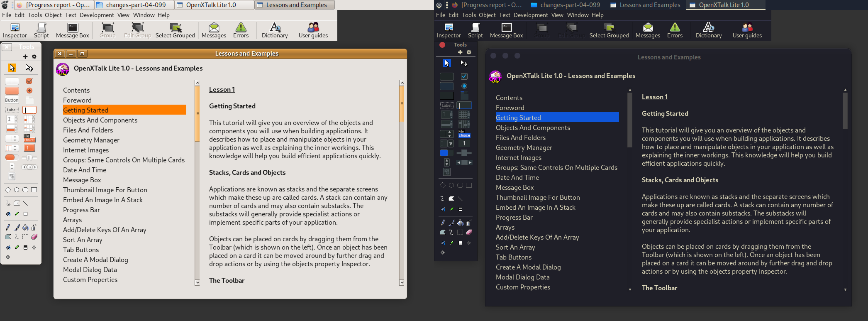The height and width of the screenshot is (321, 868).
Task: Open Script editor in the dark-theme toolbar
Action: (475, 30)
